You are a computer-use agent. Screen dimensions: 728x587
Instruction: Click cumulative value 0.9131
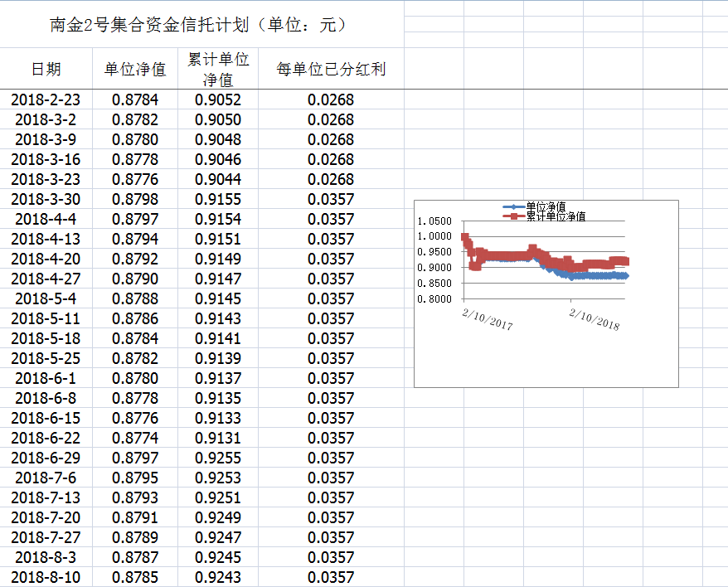point(218,438)
